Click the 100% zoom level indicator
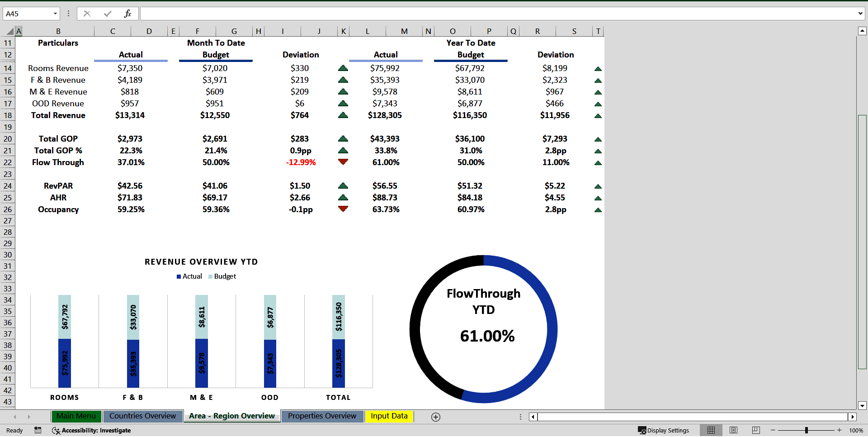 pos(856,430)
